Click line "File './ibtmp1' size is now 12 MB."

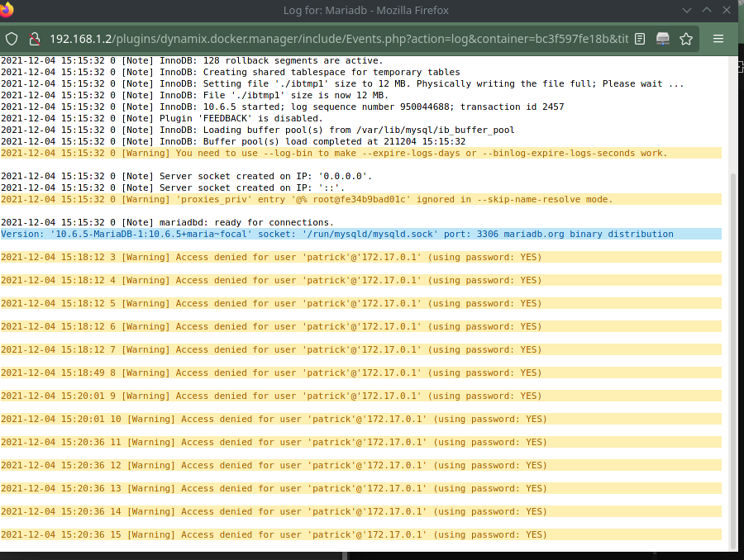pyautogui.click(x=194, y=95)
